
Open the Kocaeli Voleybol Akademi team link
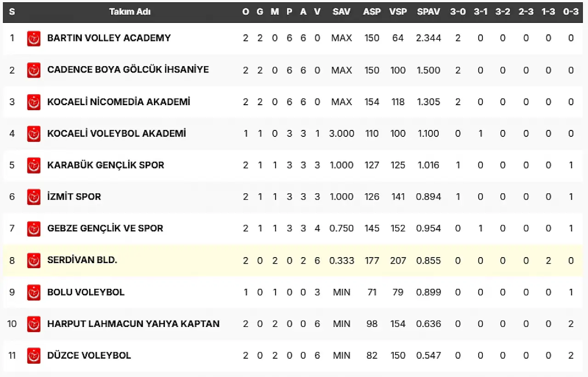click(116, 134)
